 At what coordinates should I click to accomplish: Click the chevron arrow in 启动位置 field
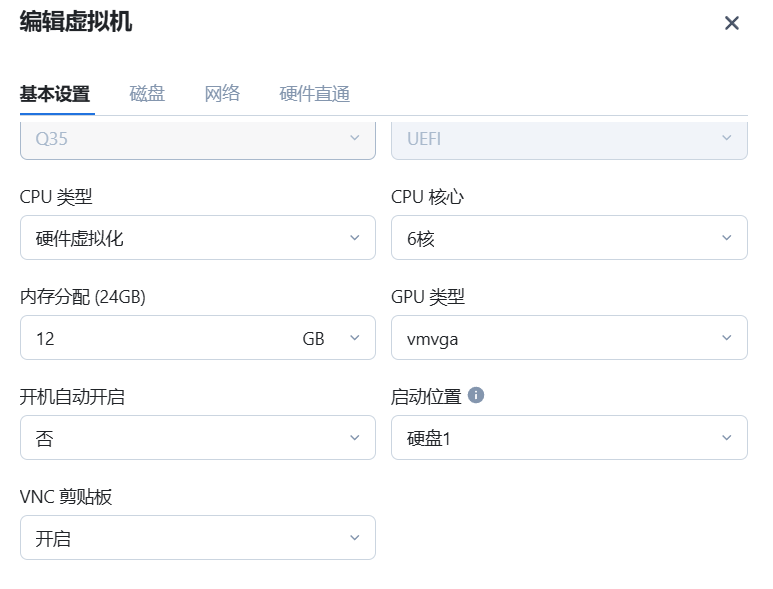[x=727, y=438]
